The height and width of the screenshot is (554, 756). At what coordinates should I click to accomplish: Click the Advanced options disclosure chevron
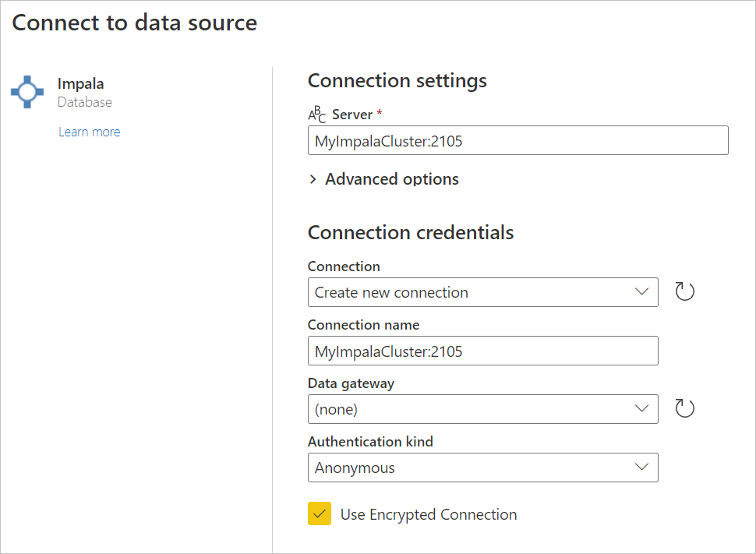pos(312,178)
